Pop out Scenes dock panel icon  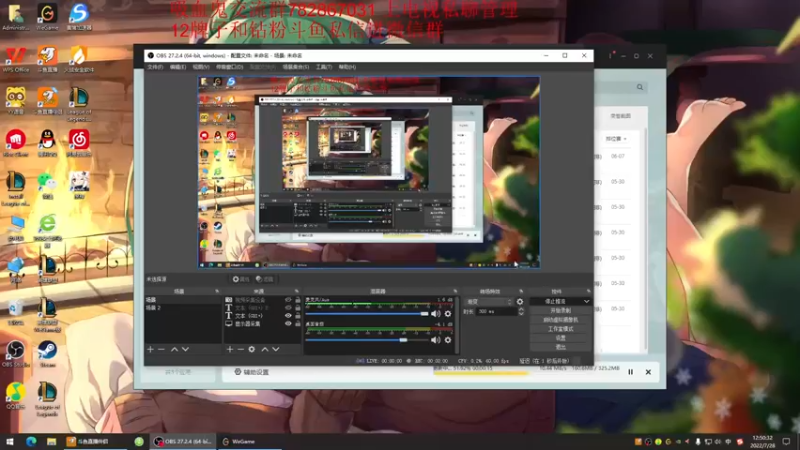pyautogui.click(x=217, y=291)
